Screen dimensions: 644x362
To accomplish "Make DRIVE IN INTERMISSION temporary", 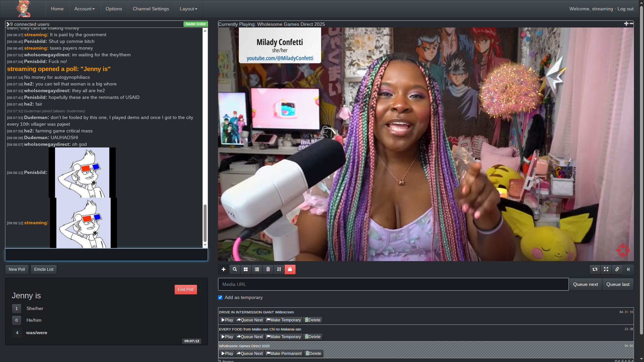I will click(x=284, y=320).
